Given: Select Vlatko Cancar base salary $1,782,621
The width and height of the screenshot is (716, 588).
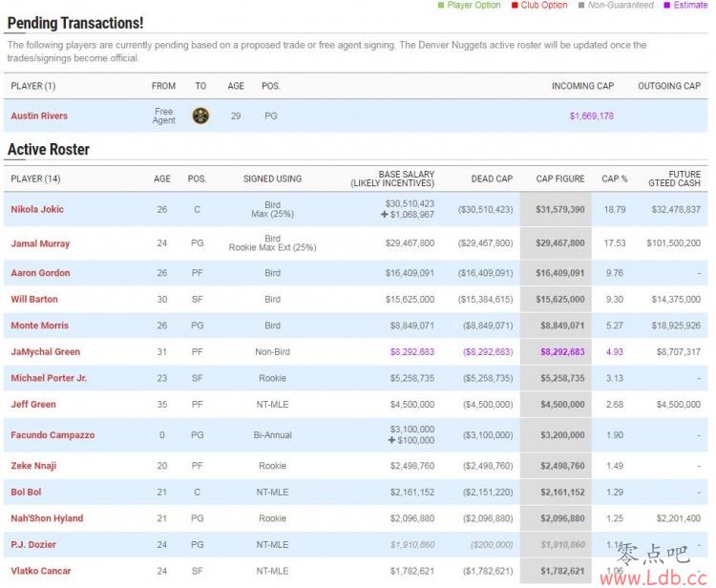Looking at the screenshot, I should click(x=412, y=571).
